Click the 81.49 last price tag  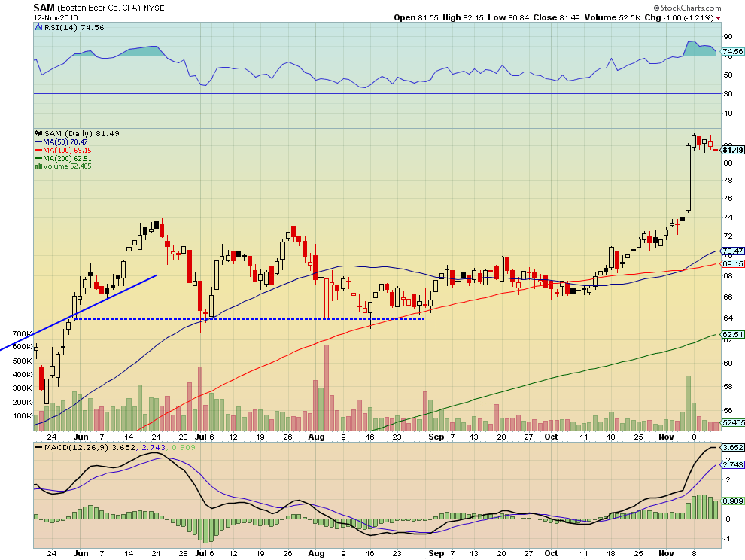pos(732,151)
